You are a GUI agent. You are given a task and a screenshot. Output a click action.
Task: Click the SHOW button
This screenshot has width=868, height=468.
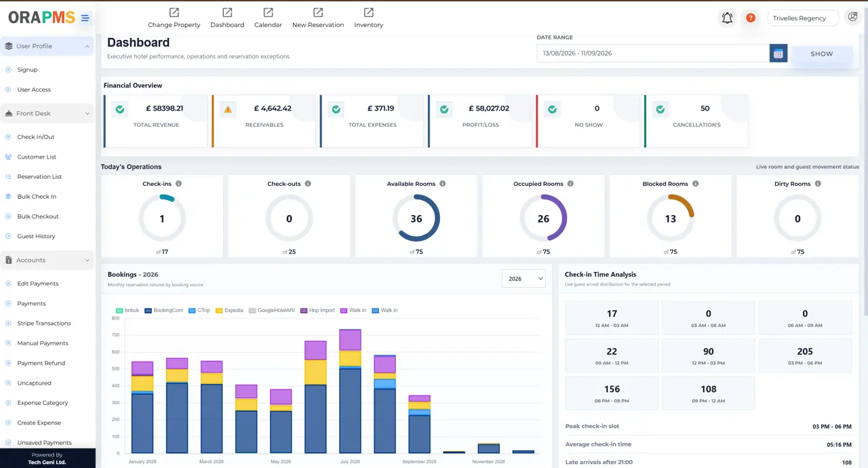(822, 54)
